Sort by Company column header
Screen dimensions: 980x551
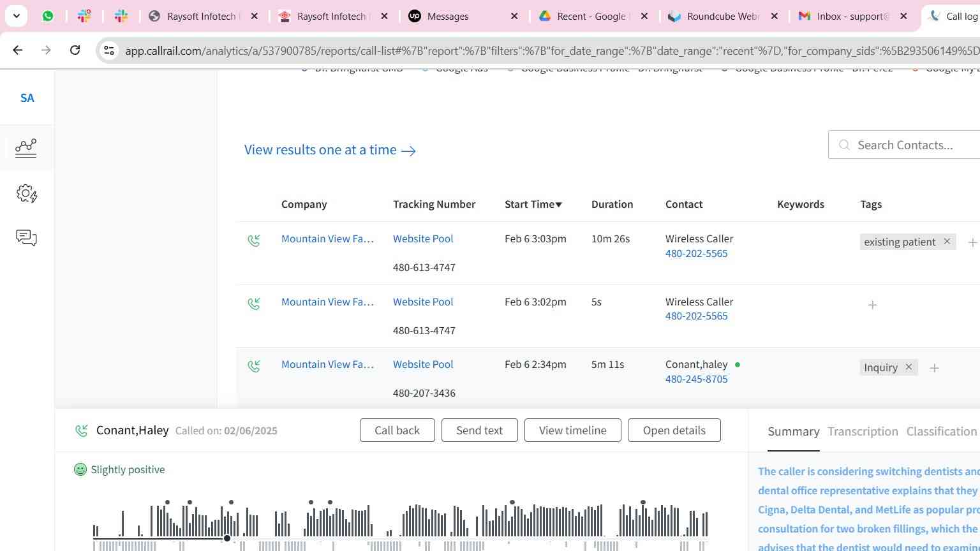pos(304,204)
